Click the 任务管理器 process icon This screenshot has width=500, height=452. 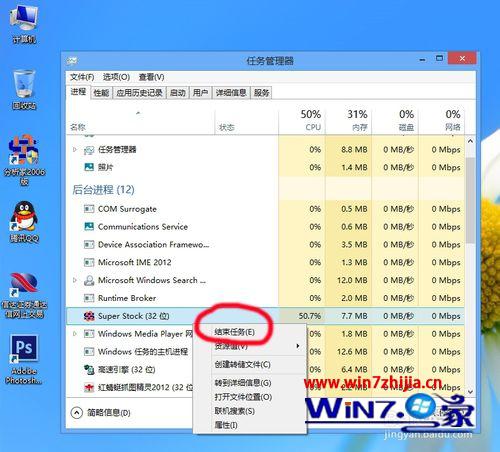[x=89, y=150]
